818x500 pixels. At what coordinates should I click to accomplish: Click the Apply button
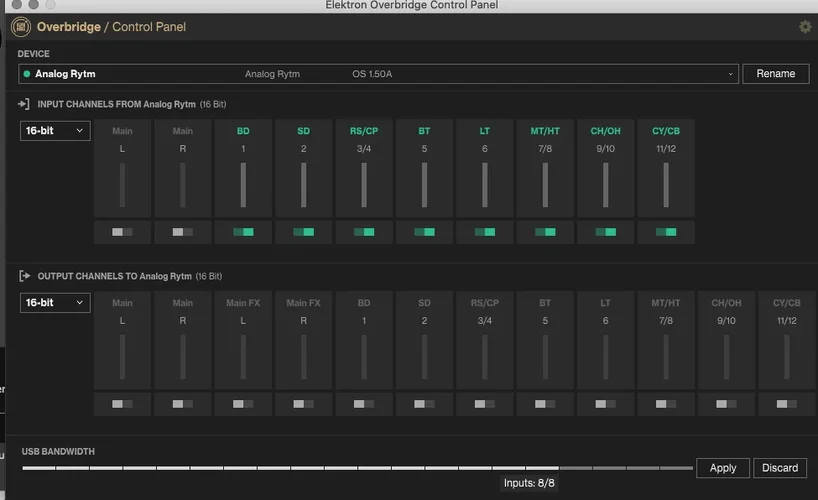pyautogui.click(x=723, y=468)
